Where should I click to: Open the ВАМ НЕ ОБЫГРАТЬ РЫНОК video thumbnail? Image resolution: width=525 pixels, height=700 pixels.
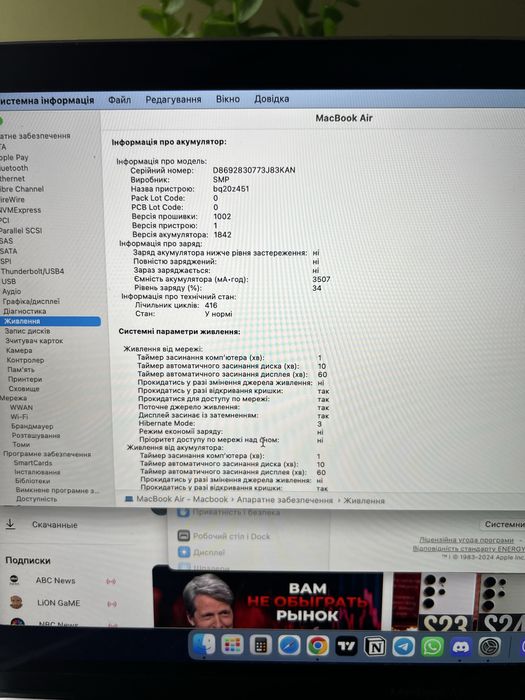268,597
